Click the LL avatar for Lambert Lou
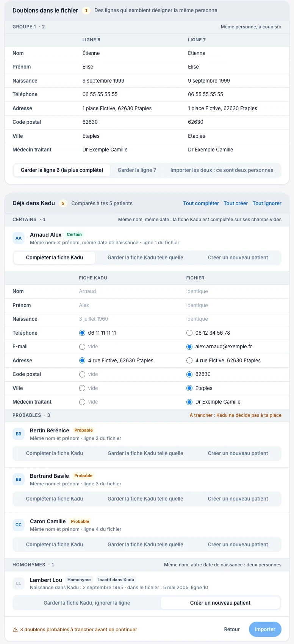 coord(19,583)
